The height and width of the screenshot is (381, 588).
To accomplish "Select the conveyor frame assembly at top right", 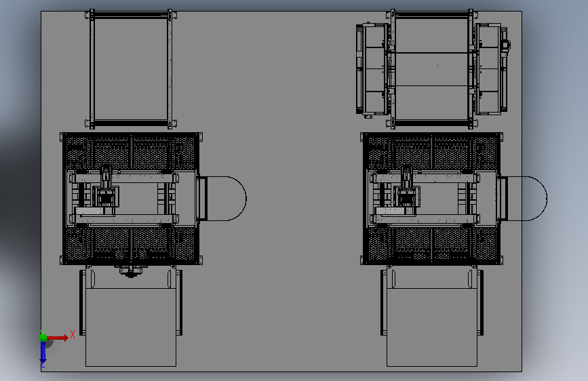I will pos(433,69).
